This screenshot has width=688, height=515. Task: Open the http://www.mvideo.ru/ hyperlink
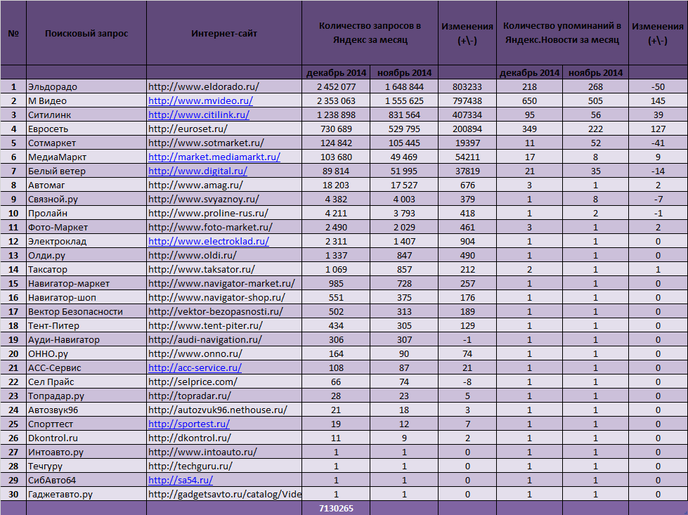pyautogui.click(x=201, y=101)
